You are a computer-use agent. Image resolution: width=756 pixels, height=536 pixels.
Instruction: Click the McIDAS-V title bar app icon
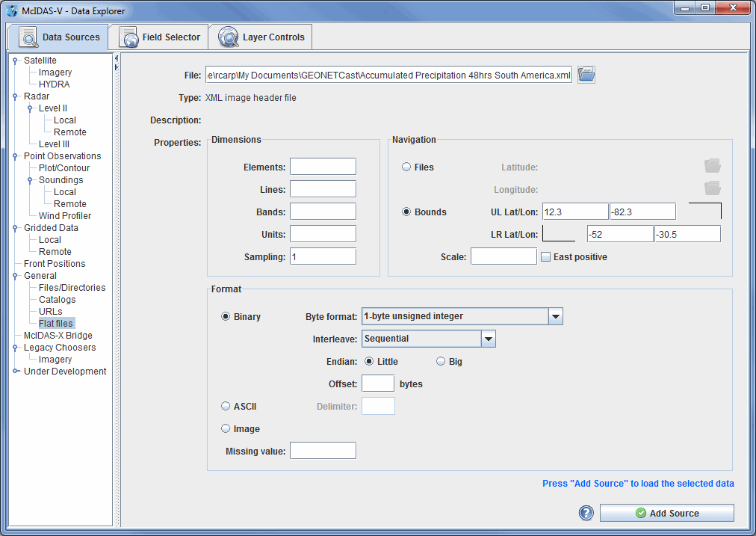coord(11,10)
